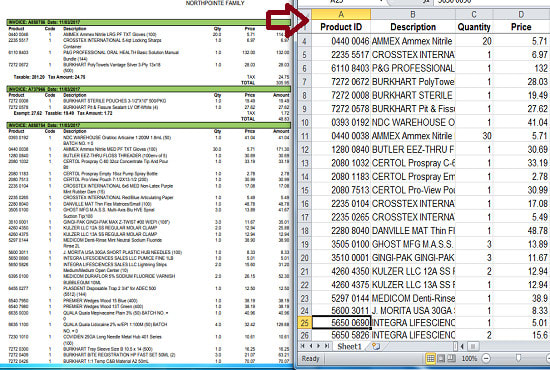Select row 11 header

pos(304,136)
